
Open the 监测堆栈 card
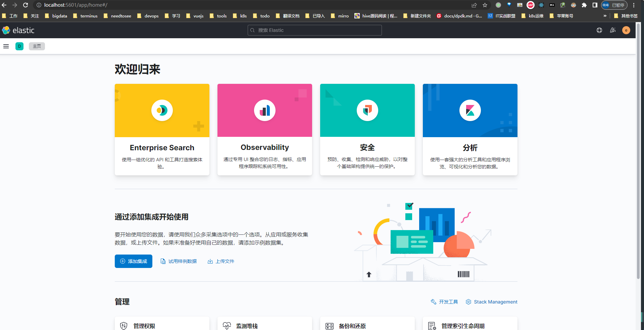click(x=265, y=324)
